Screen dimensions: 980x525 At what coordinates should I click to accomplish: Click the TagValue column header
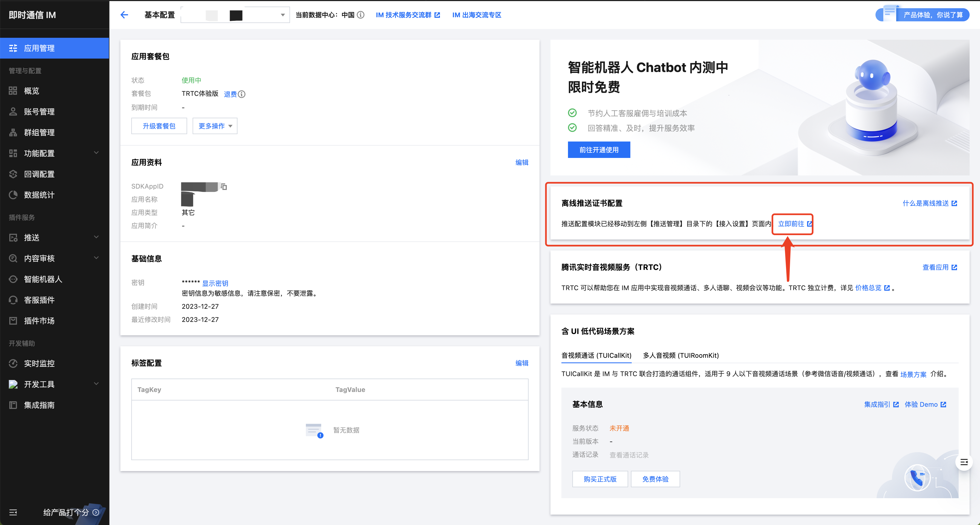[x=350, y=390]
